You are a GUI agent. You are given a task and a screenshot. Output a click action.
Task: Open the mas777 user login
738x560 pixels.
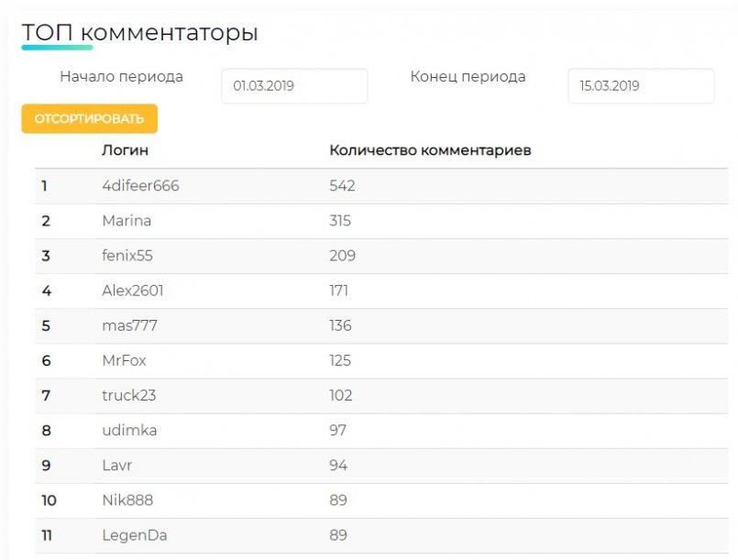click(x=129, y=325)
